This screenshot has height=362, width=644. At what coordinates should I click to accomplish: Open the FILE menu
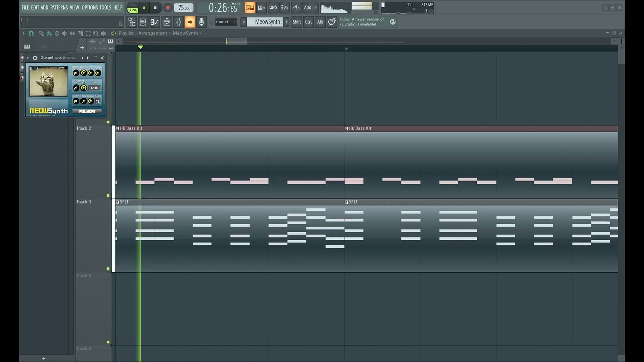(x=25, y=7)
